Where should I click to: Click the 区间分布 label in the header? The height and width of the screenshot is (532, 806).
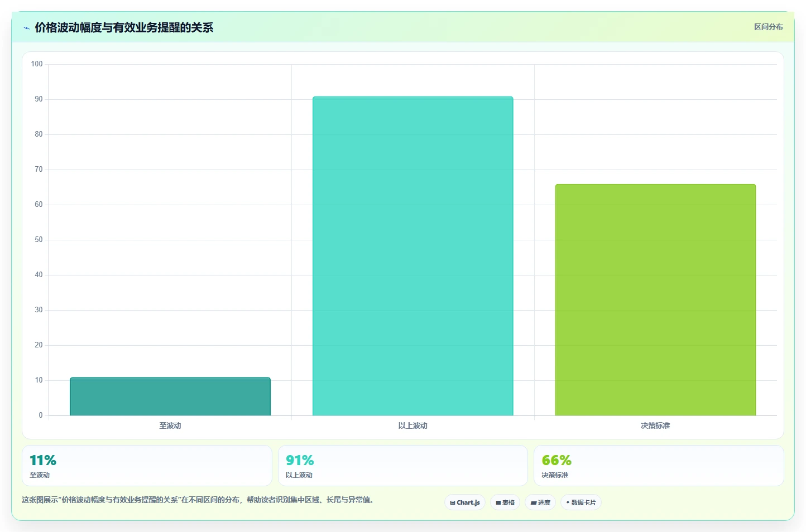(768, 27)
